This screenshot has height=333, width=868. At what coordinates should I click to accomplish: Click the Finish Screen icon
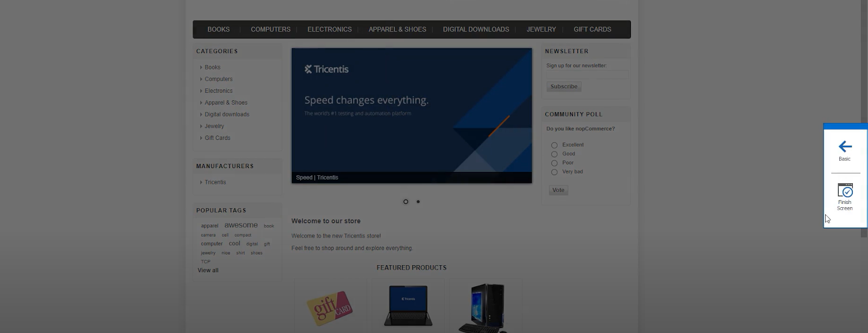click(x=845, y=190)
